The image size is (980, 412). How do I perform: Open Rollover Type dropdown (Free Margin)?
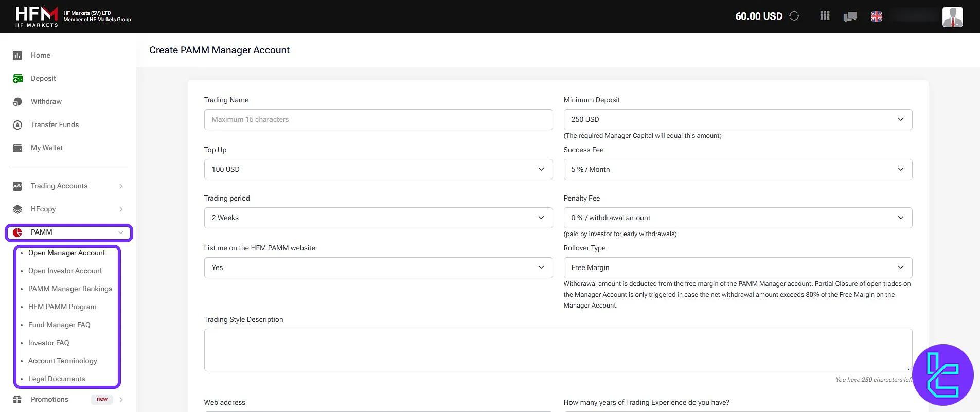(738, 267)
